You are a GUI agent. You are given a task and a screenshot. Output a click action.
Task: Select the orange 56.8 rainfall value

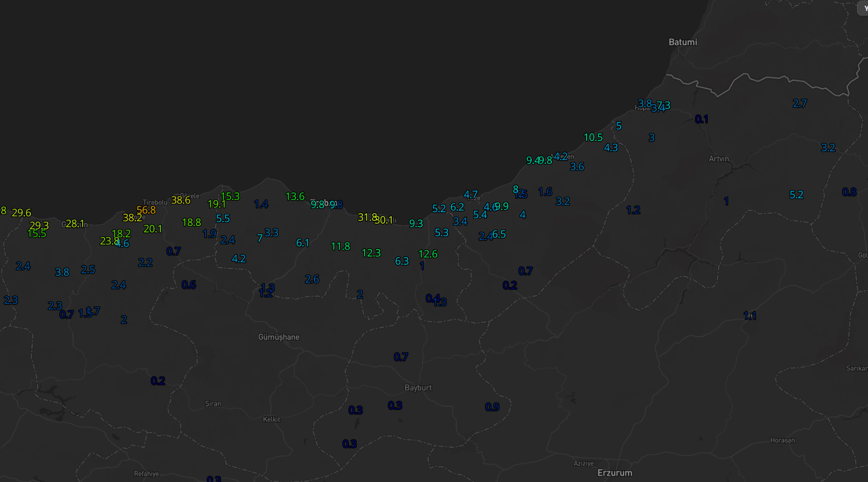click(x=146, y=210)
